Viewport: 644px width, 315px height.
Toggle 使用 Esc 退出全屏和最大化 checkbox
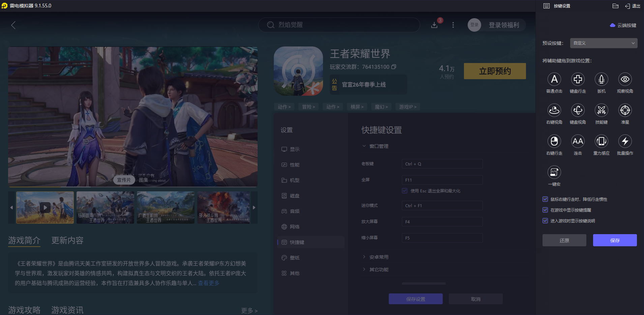coord(404,191)
